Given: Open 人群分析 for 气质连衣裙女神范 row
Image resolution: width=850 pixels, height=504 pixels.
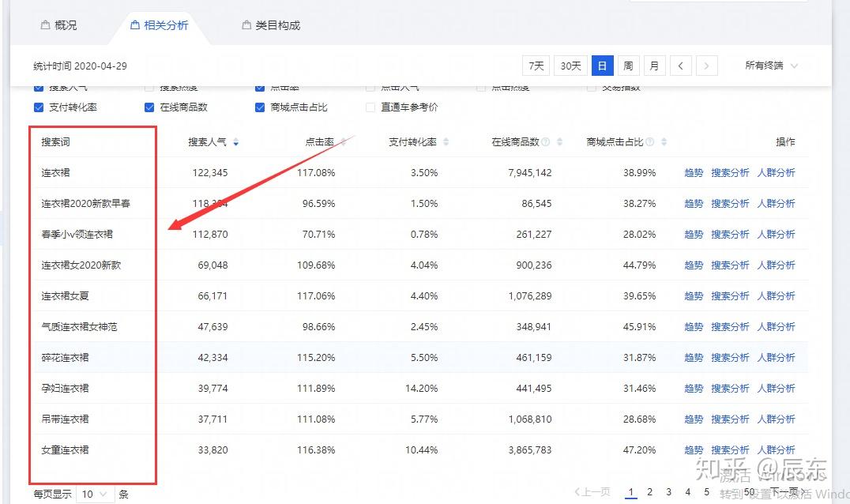Looking at the screenshot, I should [776, 327].
